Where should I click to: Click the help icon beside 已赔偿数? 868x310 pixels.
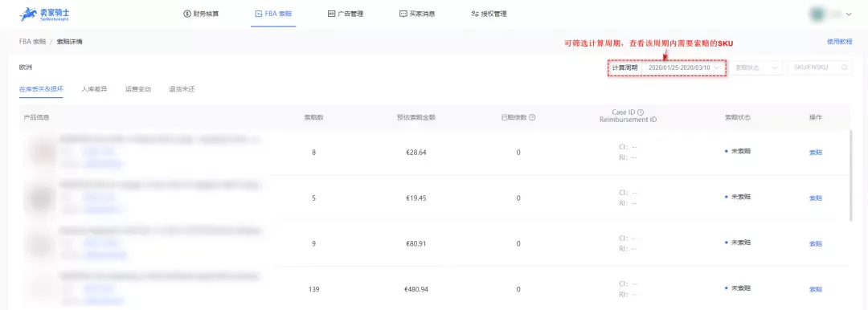532,117
